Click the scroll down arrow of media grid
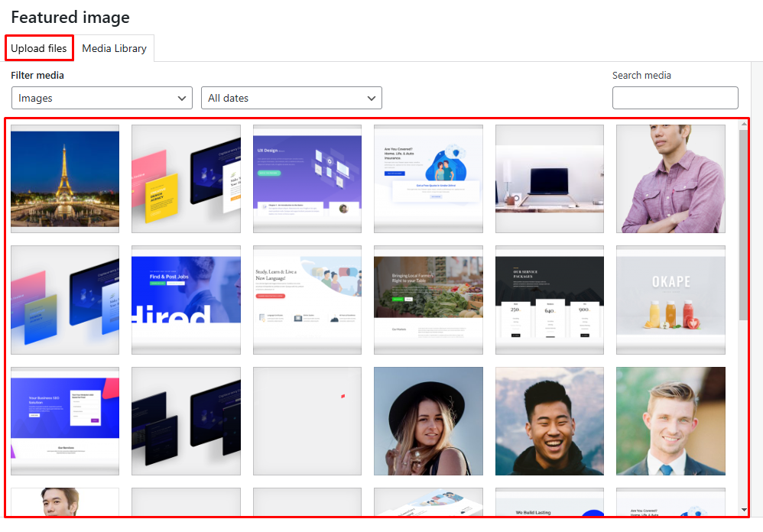This screenshot has width=763, height=532. click(744, 510)
